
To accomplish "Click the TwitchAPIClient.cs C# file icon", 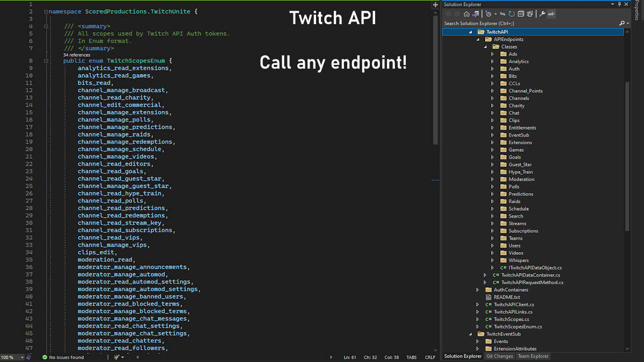I will coord(488,305).
